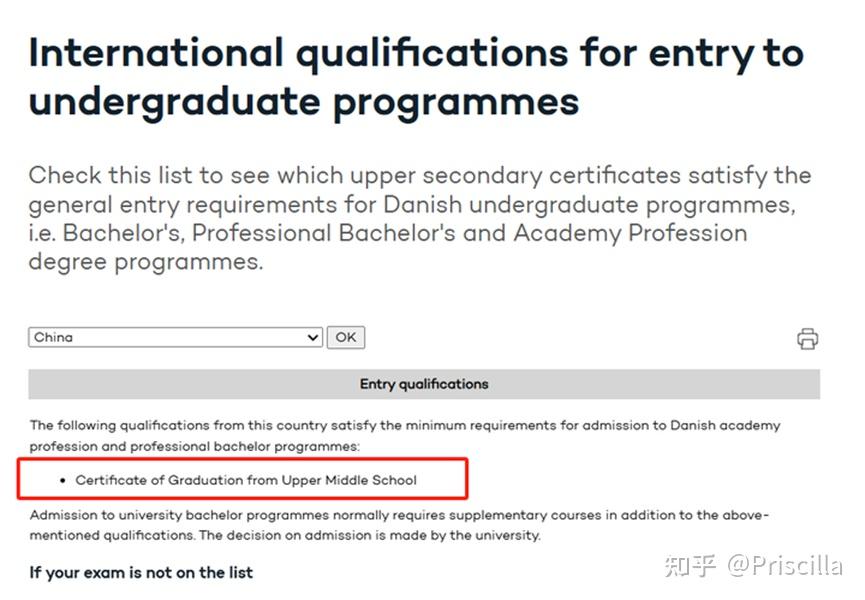Image resolution: width=865 pixels, height=600 pixels.
Task: Click the @Priscilla watermark text
Action: [785, 565]
